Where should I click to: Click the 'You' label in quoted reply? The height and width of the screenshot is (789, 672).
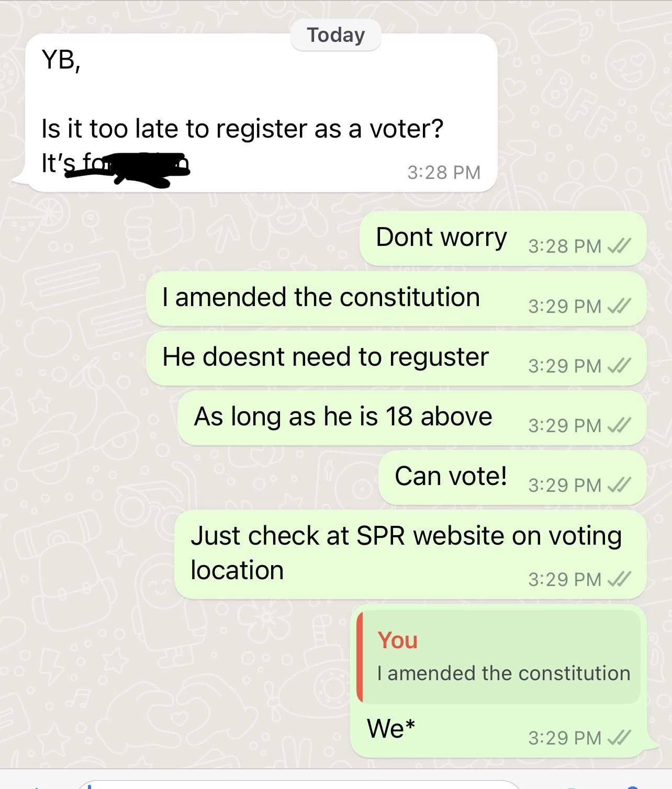[398, 640]
